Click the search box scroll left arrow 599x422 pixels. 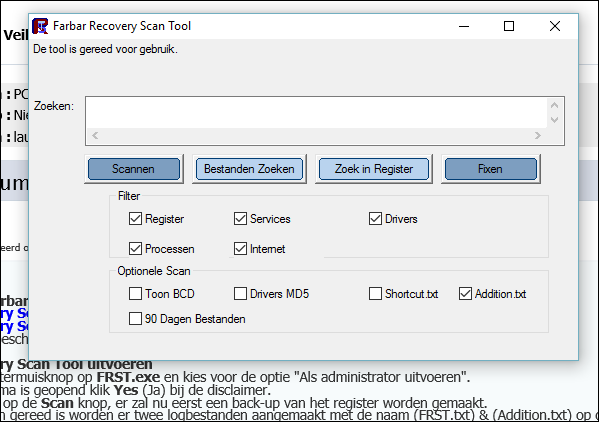click(95, 135)
